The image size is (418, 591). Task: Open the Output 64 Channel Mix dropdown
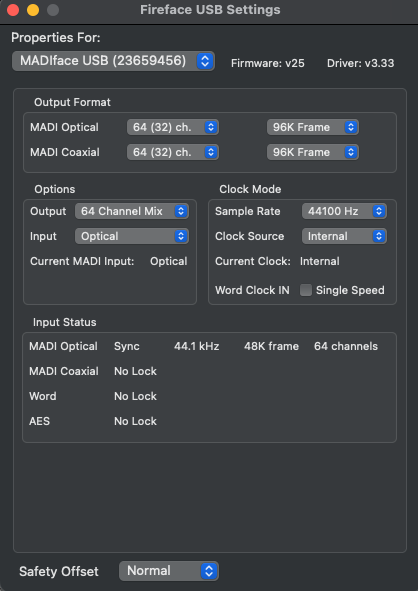[x=132, y=211]
